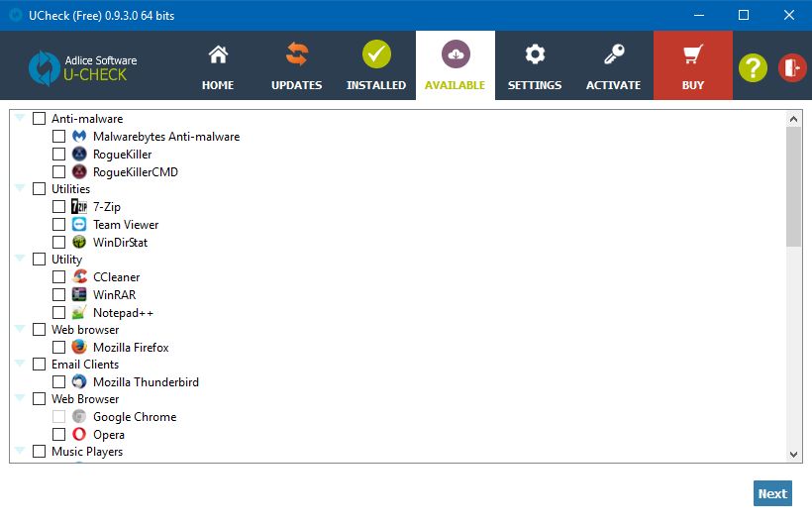
Task: Check the Opera checkbox
Action: [x=59, y=434]
